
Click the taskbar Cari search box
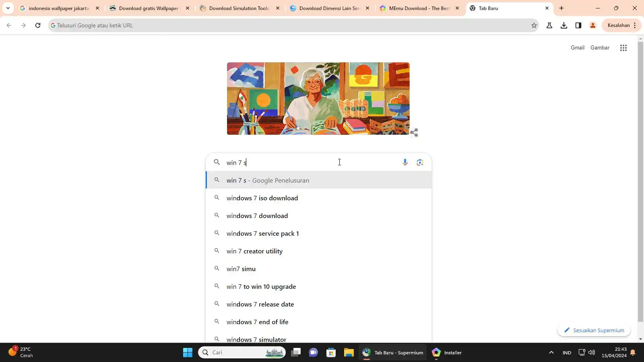242,353
